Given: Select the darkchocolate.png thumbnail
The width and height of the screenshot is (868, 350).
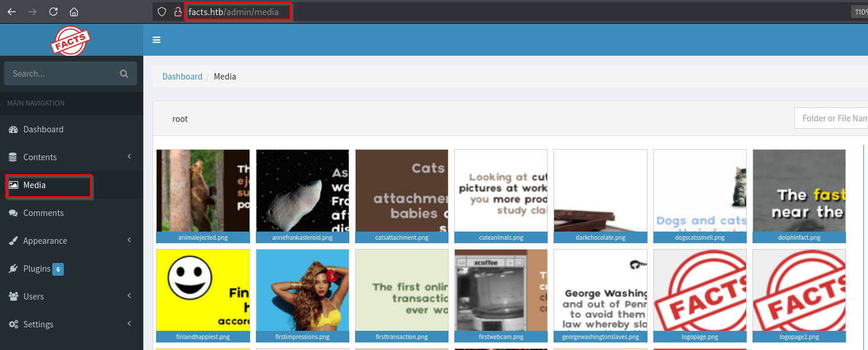Looking at the screenshot, I should pyautogui.click(x=601, y=196).
